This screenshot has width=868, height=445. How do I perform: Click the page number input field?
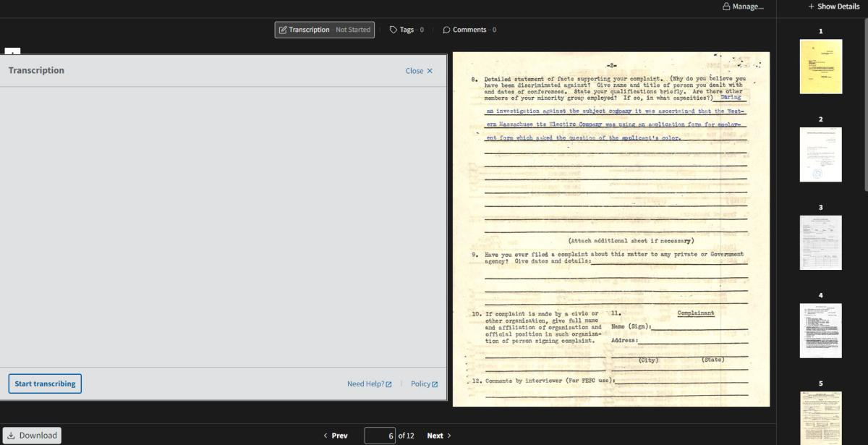tap(380, 436)
